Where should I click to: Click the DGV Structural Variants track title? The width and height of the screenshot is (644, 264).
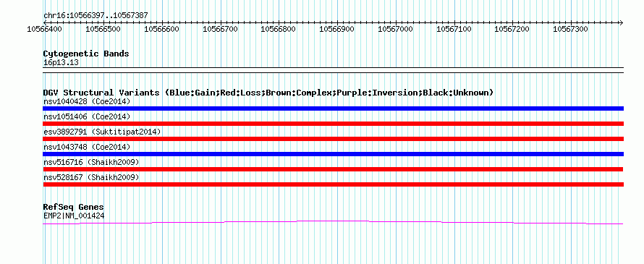(268, 93)
